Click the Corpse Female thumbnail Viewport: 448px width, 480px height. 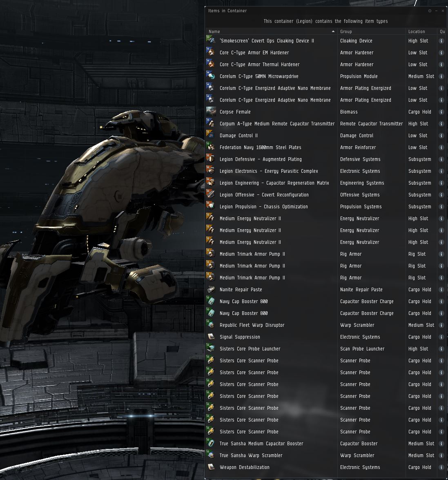[x=211, y=112]
